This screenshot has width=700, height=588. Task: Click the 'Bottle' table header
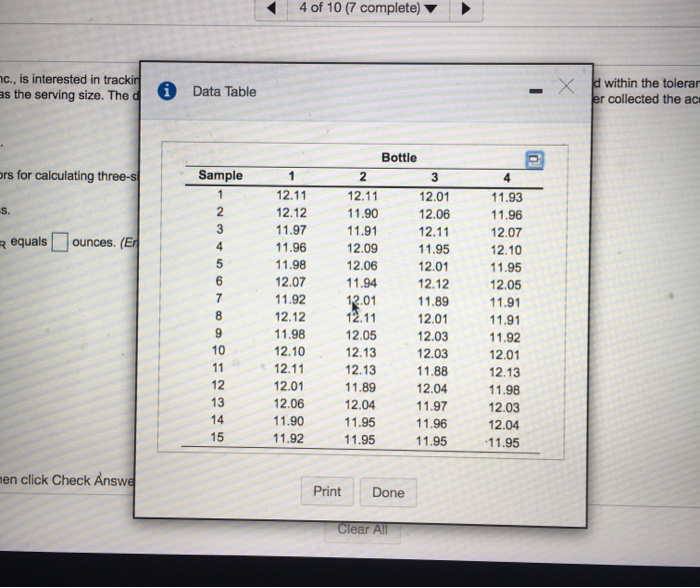399,158
